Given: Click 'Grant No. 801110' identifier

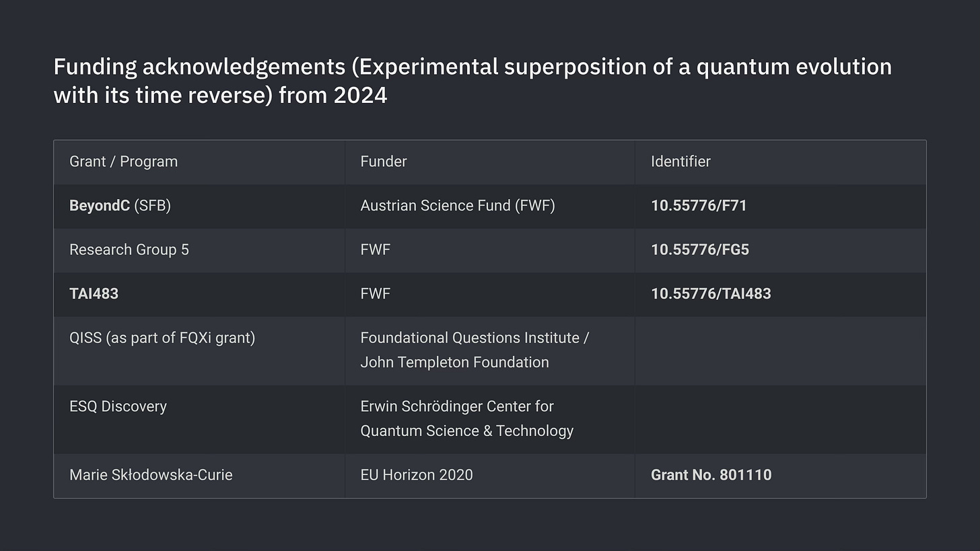Looking at the screenshot, I should click(711, 475).
